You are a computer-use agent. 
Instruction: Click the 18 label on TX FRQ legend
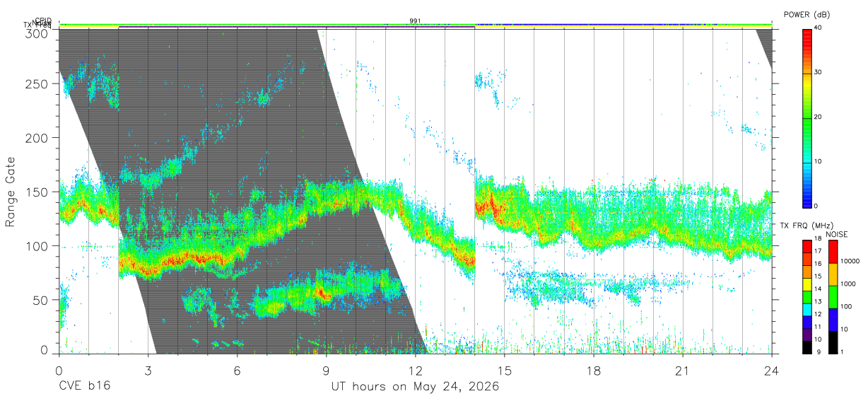(x=818, y=239)
